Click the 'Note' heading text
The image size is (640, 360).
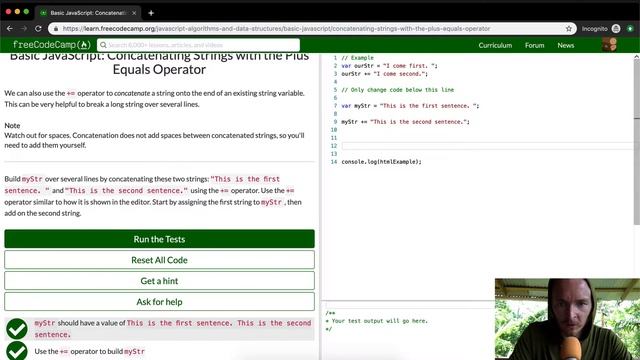12,125
